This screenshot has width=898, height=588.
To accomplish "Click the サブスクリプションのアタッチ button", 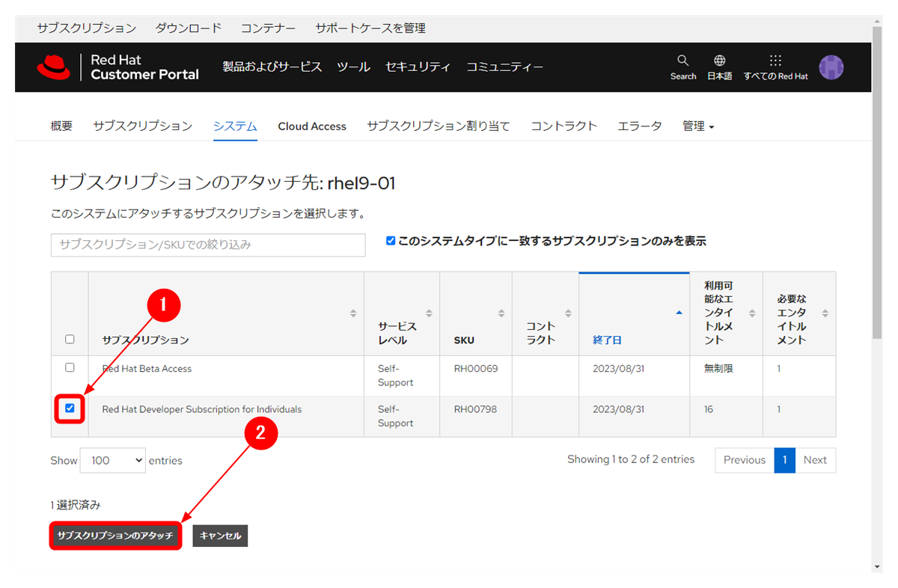I will 115,536.
